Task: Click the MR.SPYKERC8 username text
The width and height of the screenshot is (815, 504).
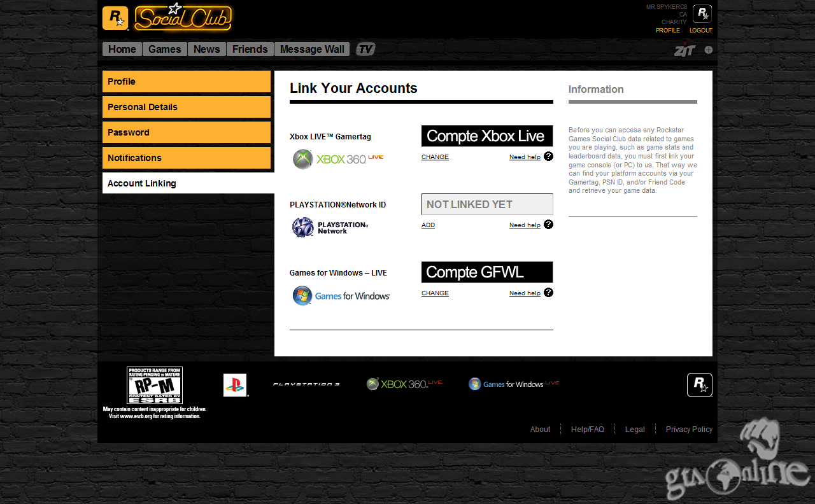Action: pyautogui.click(x=667, y=7)
